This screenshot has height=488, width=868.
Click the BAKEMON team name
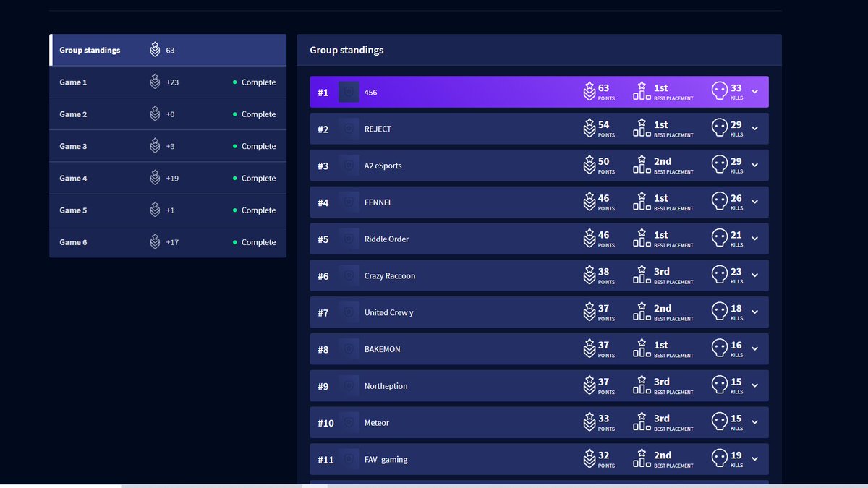pyautogui.click(x=382, y=349)
